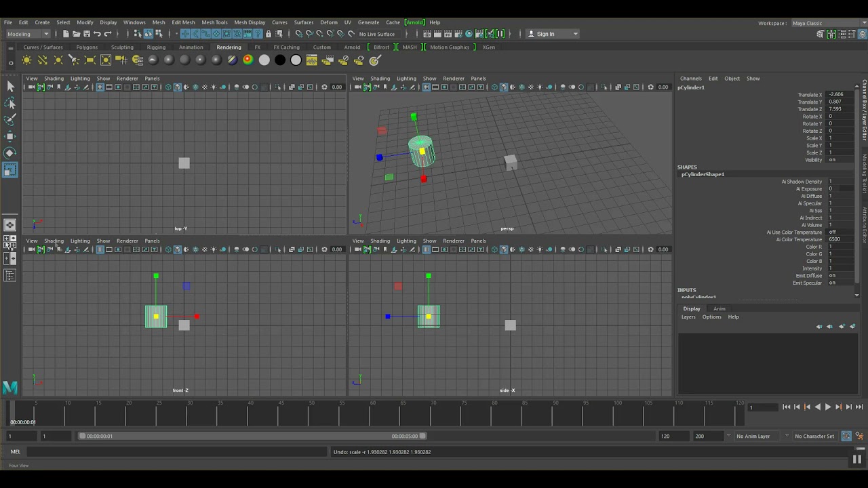Click the Undo arrow icon
This screenshot has height=488, width=868.
coord(97,34)
